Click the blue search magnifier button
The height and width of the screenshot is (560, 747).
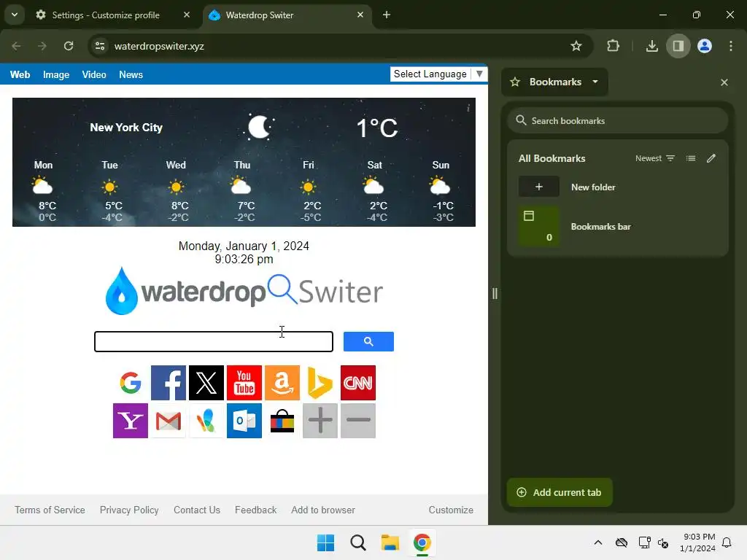[368, 341]
